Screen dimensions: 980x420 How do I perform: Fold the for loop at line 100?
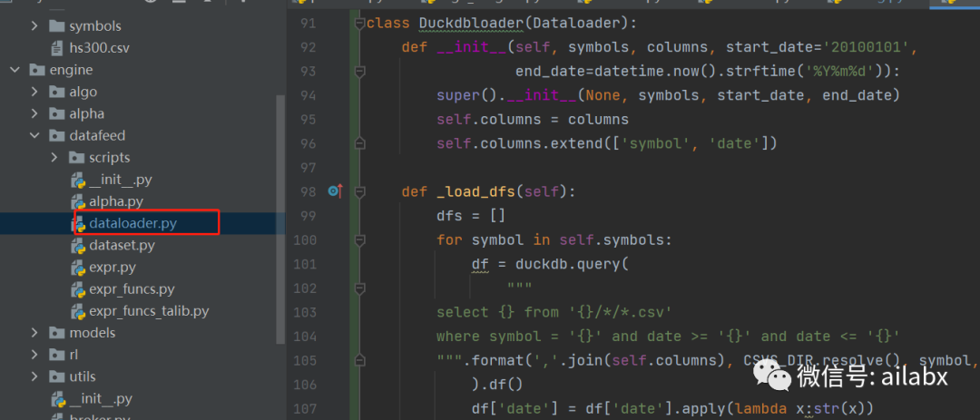359,239
